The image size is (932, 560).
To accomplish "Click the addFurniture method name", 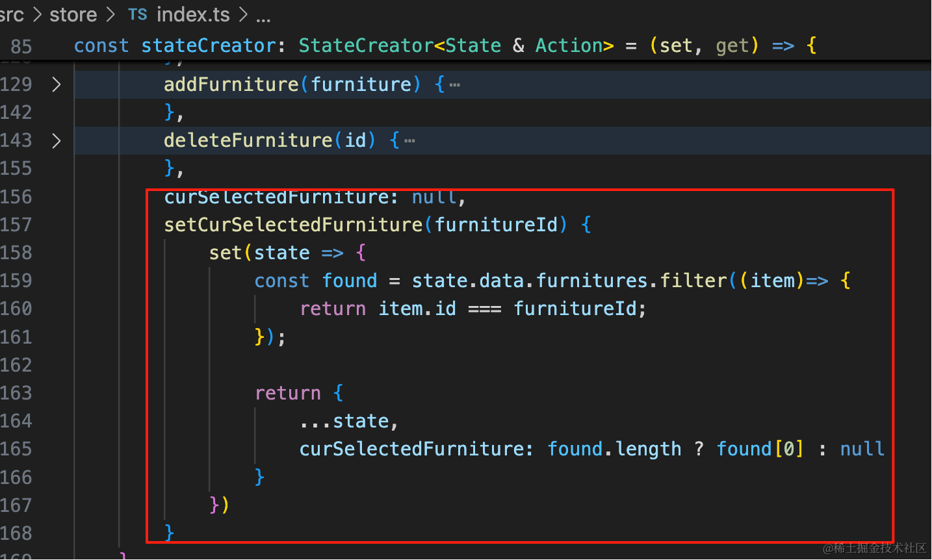I will click(x=231, y=84).
